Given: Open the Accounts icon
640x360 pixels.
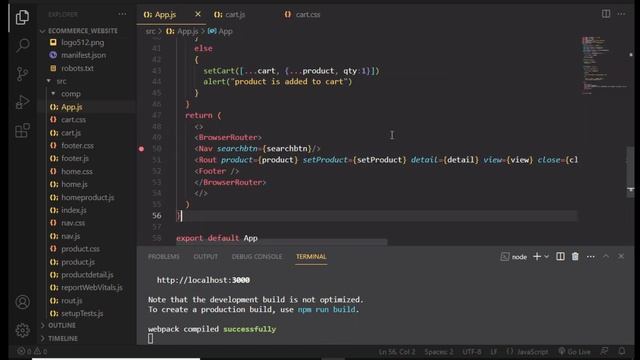Looking at the screenshot, I should (x=22, y=302).
